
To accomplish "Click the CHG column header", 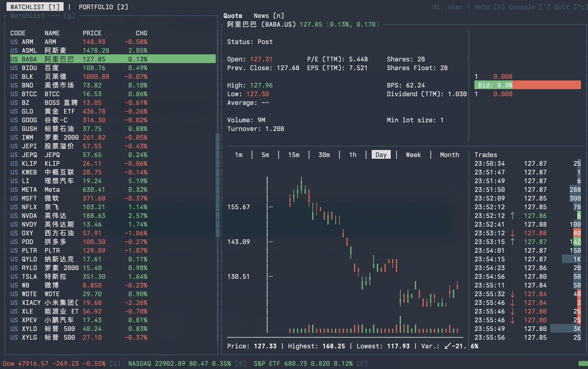I will pyautogui.click(x=142, y=33).
